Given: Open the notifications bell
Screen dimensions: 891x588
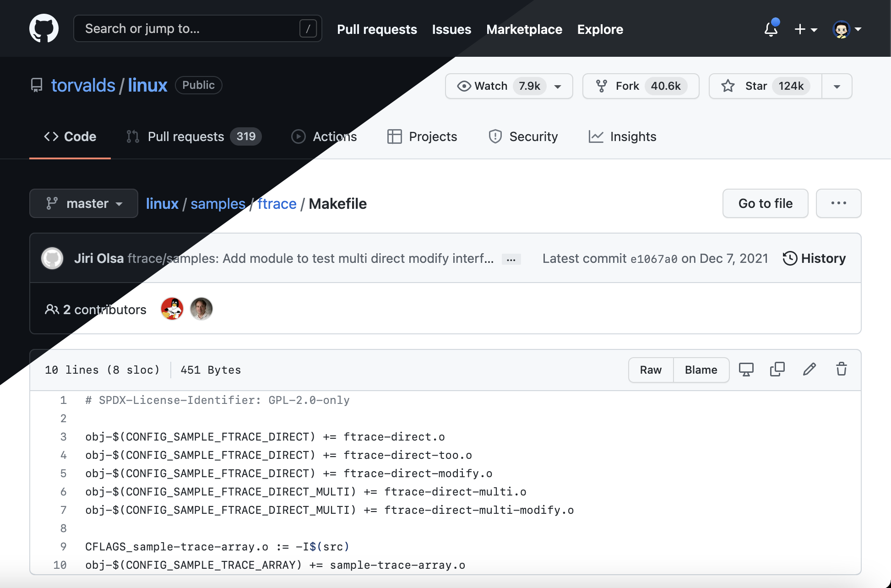Looking at the screenshot, I should pos(771,29).
